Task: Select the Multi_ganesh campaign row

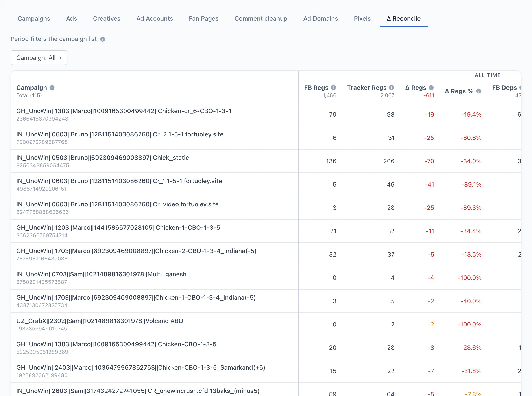Action: (266, 278)
